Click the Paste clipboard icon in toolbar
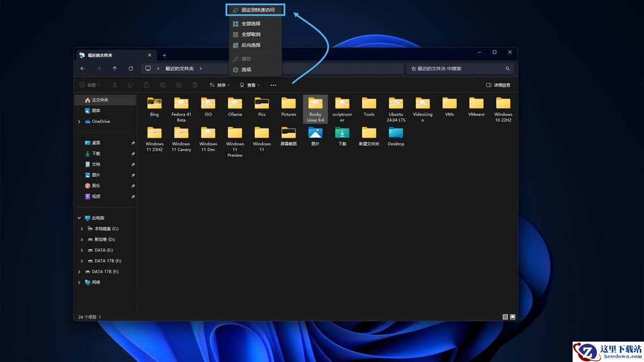The image size is (644, 362). pos(147,85)
